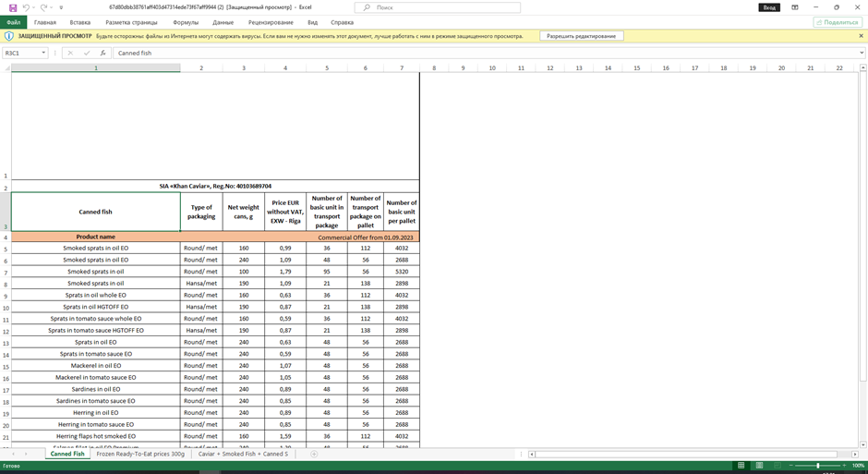
Task: Click Разрешить редактирование button
Action: pyautogui.click(x=581, y=36)
